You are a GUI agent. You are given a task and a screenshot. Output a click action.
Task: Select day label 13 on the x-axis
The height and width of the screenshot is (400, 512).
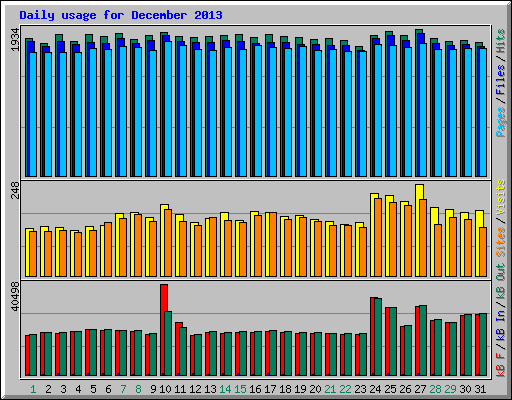click(210, 389)
